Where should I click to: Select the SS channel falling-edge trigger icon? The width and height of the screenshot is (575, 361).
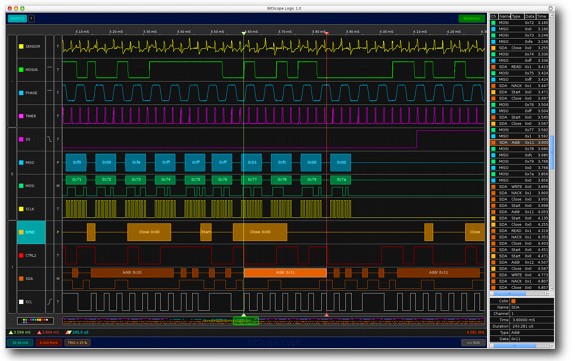(x=50, y=139)
